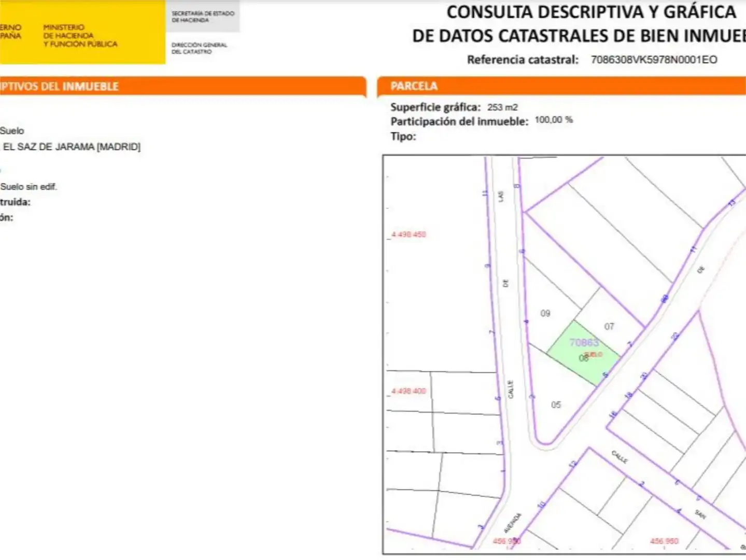Select cadastral reference 7086308VK5978N0001EO
This screenshot has height=560, width=746.
[x=654, y=60]
